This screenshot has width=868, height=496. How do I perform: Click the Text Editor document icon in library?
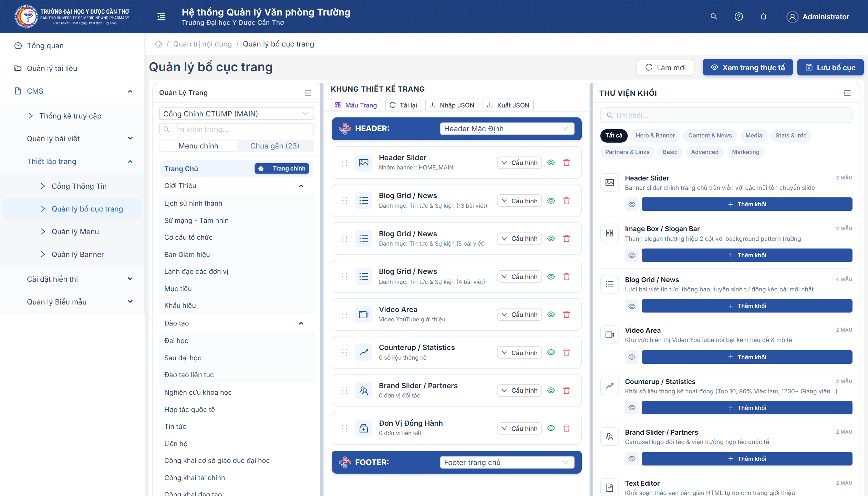click(x=610, y=487)
